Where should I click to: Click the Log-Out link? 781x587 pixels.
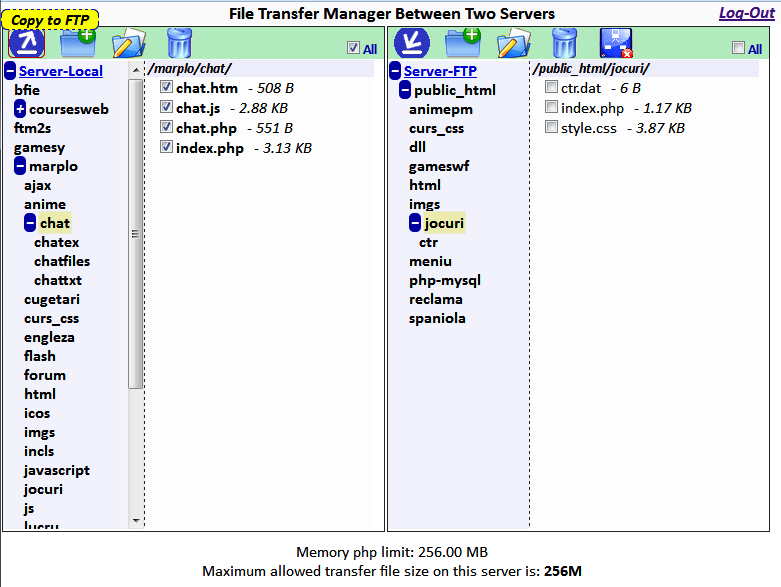[747, 13]
